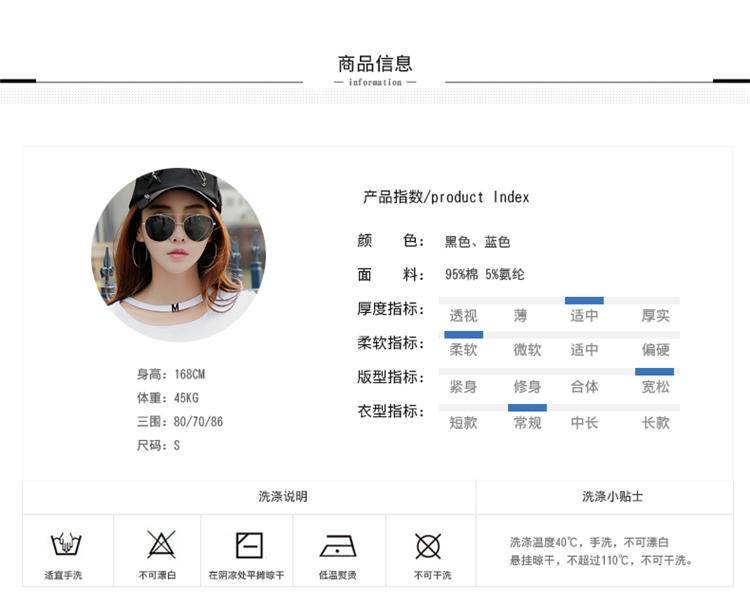Click the blue softness indicator bar above 柔软

463,334
